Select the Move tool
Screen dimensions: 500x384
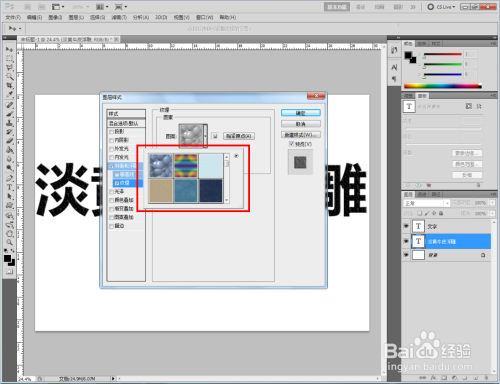9,49
